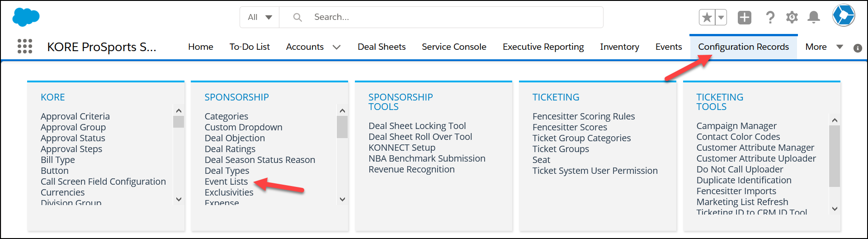Expand the favorites list dropdown arrow
The height and width of the screenshot is (239, 868).
tap(721, 18)
